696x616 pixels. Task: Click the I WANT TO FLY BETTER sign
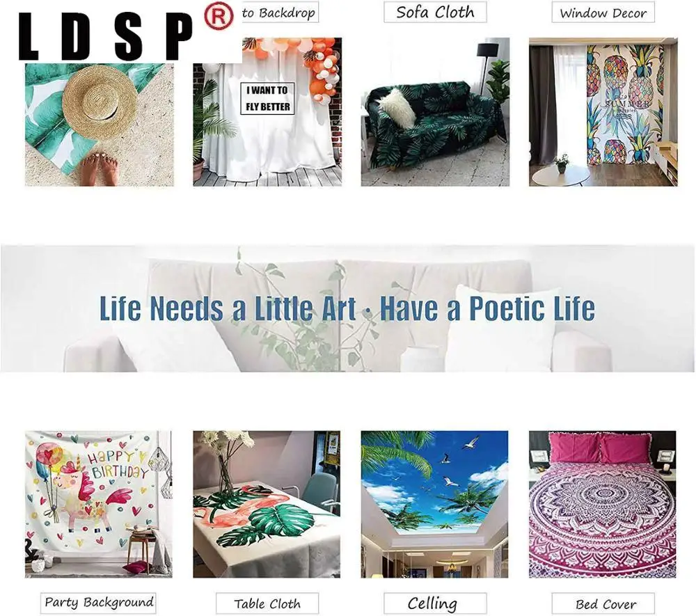[268, 99]
